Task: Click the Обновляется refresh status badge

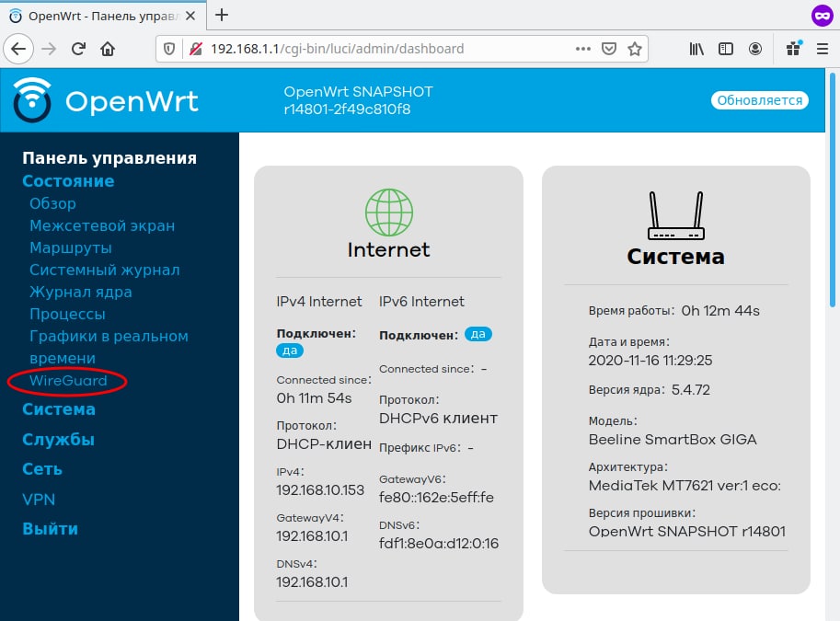Action: (760, 100)
